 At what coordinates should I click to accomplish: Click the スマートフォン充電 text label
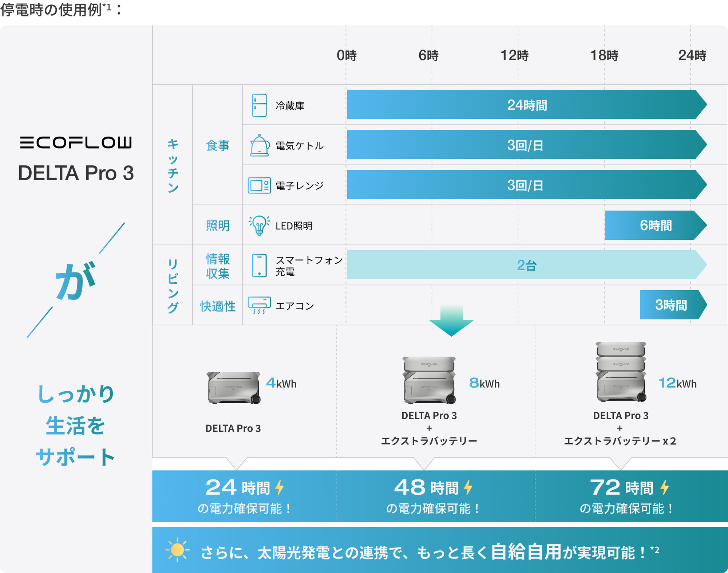click(x=309, y=266)
